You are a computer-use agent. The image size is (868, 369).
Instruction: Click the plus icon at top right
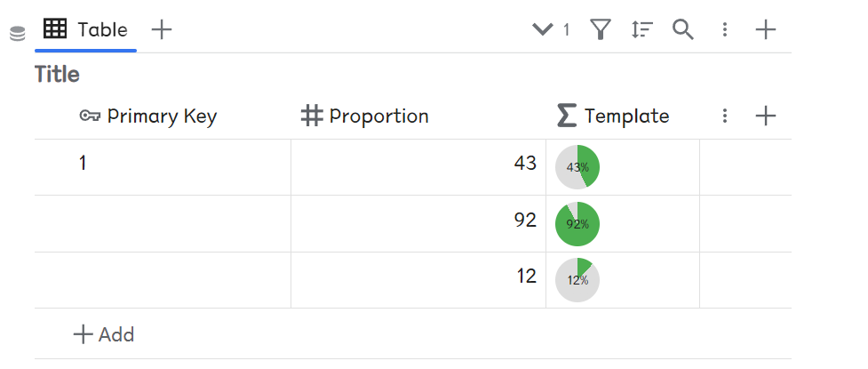pos(765,29)
